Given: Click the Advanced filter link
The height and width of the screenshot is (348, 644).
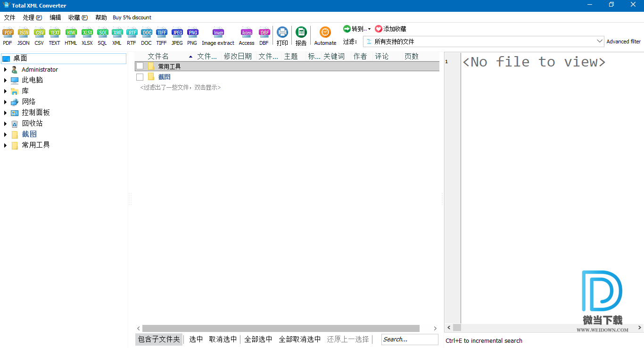Looking at the screenshot, I should pyautogui.click(x=623, y=41).
